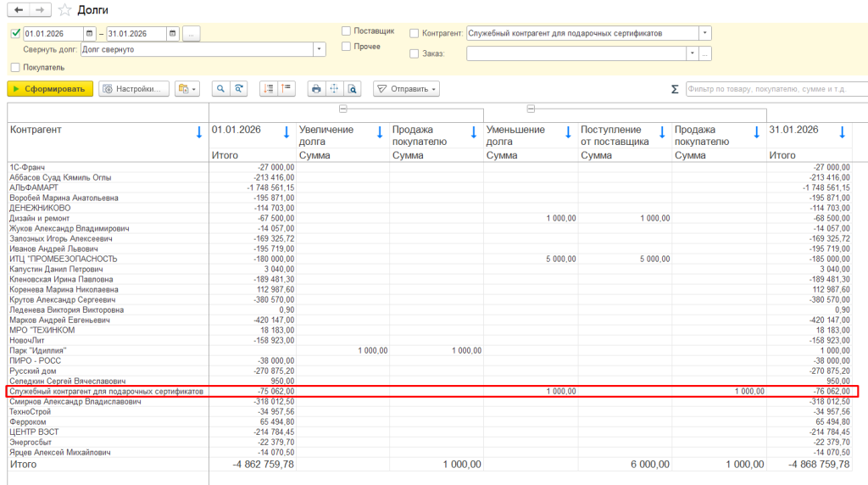This screenshot has height=485, width=868.
Task: Click the sigma sum icon
Action: coord(675,89)
